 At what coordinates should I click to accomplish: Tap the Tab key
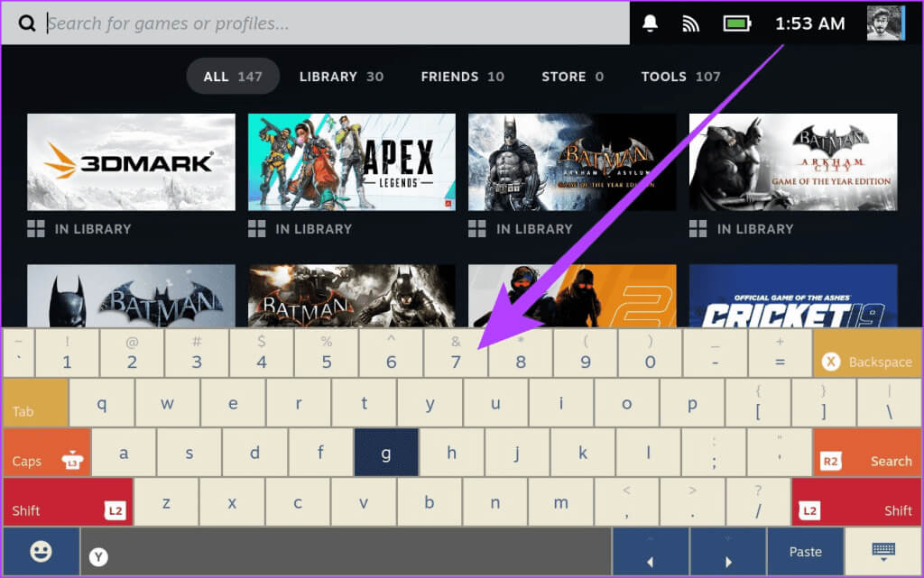click(x=36, y=402)
